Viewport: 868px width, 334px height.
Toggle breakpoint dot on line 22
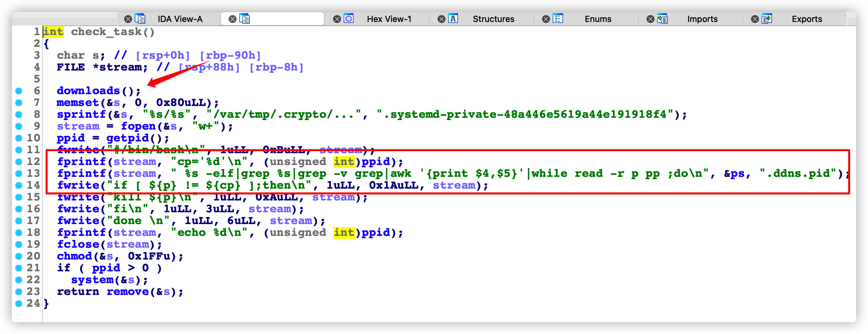[19, 280]
